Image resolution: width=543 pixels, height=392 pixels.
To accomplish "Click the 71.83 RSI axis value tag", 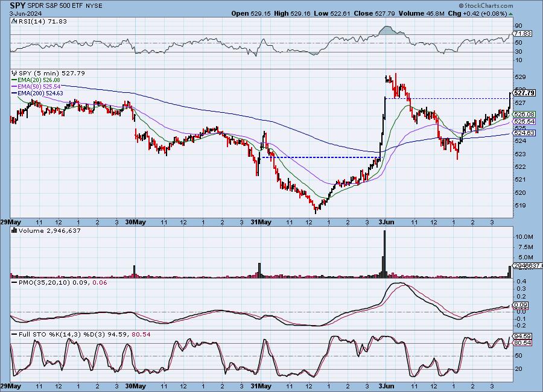I will [523, 34].
